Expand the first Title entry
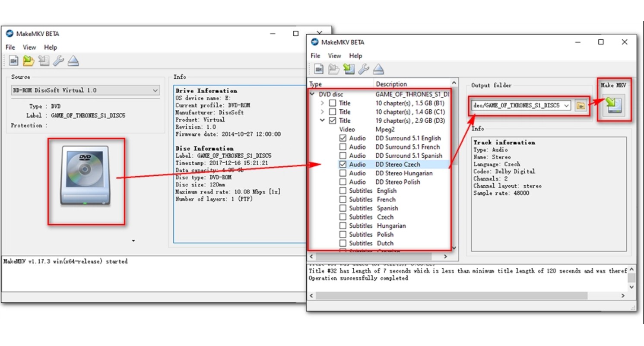This screenshot has height=346, width=644. tap(322, 103)
